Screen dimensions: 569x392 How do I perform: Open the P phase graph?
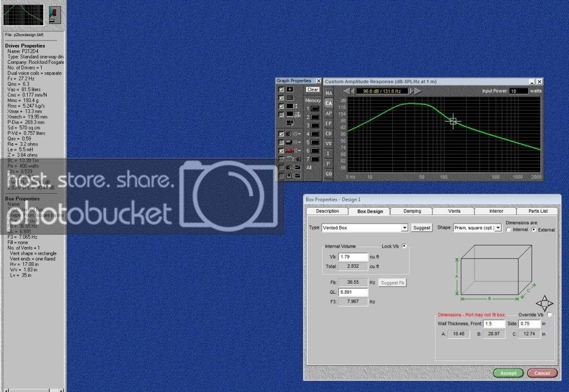click(329, 164)
